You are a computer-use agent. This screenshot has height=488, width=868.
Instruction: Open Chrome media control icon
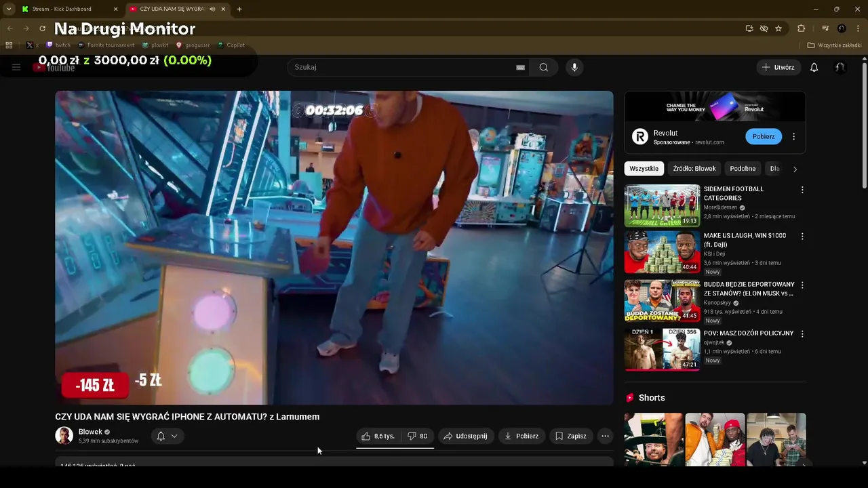(x=825, y=28)
